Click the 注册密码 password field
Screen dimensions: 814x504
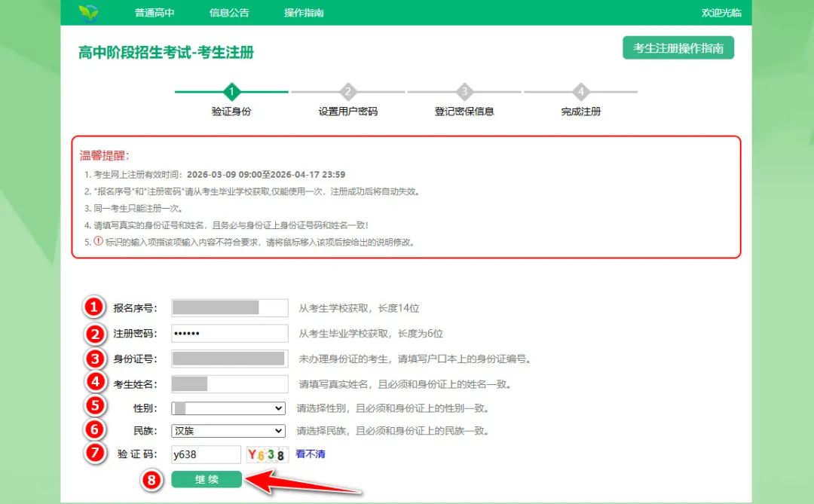click(x=229, y=332)
